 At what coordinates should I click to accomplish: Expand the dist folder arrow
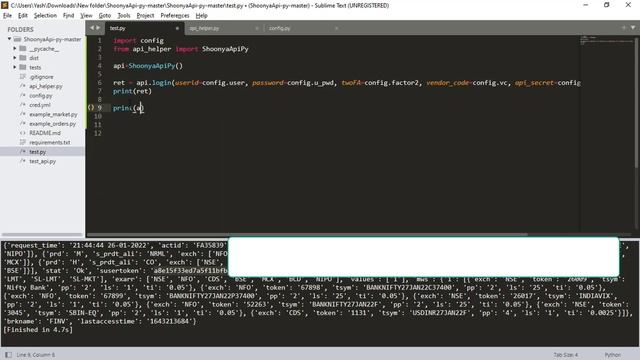pyautogui.click(x=15, y=58)
